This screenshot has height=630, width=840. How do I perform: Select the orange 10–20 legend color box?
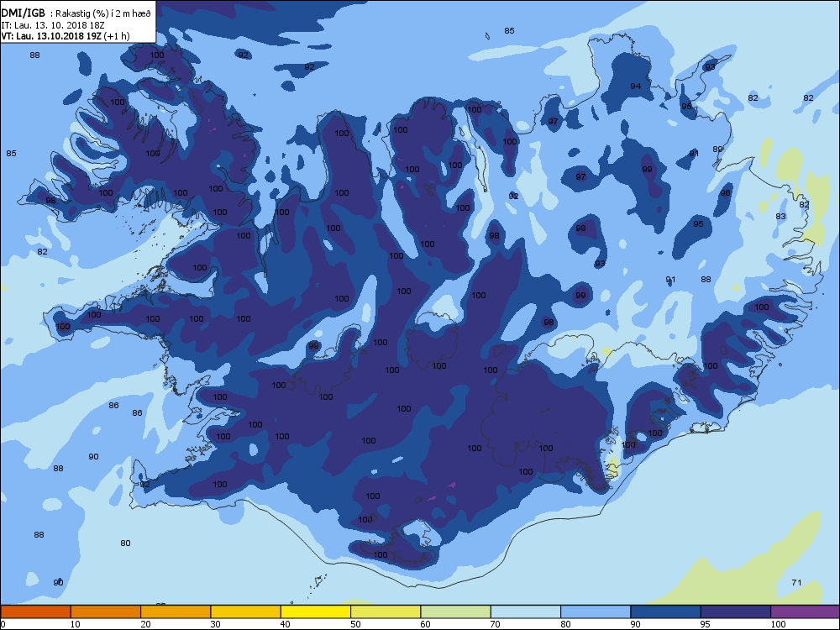tap(106, 612)
